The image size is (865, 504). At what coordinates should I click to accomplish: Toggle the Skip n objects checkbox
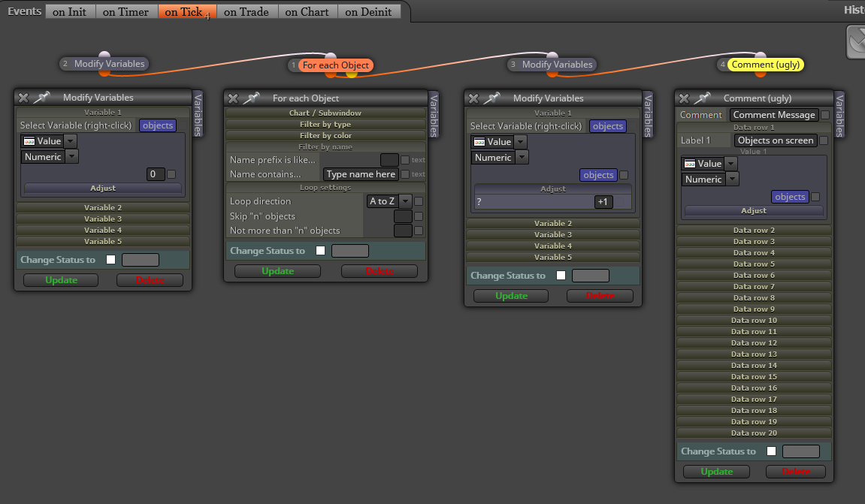[419, 216]
